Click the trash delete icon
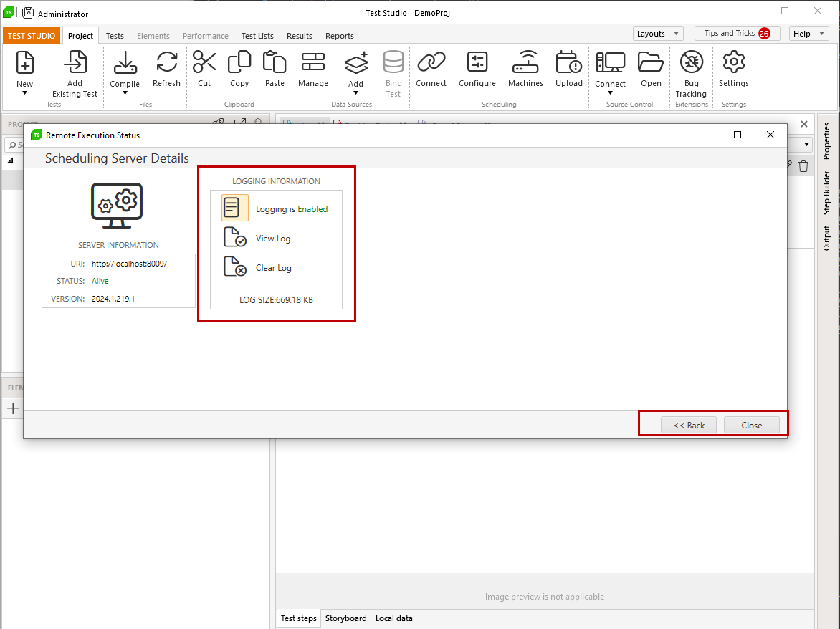 (803, 166)
